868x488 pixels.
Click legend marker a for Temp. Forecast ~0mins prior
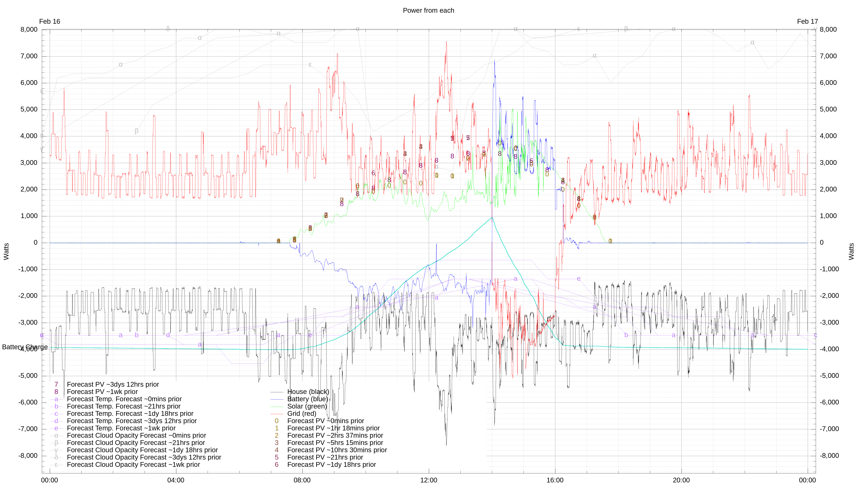[x=56, y=399]
